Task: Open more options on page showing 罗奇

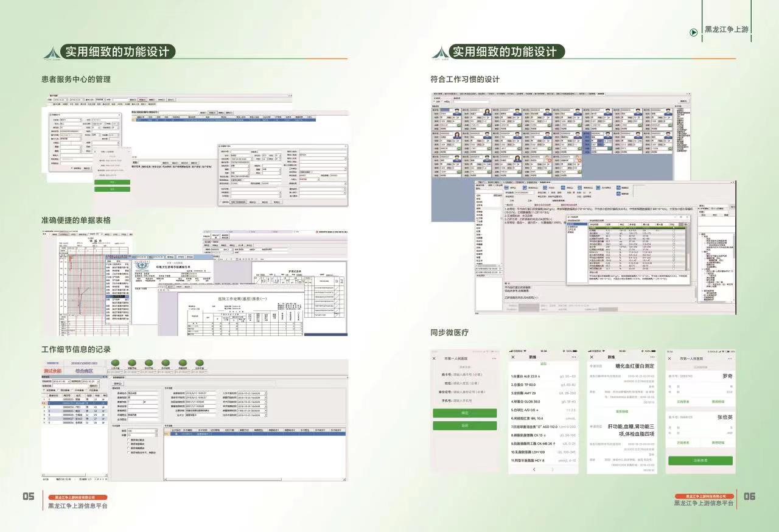Action: pos(730,359)
